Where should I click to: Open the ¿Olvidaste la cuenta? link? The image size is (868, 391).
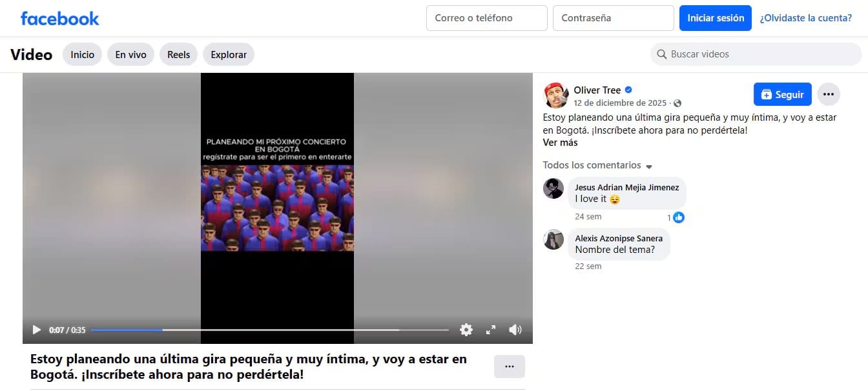click(x=805, y=18)
